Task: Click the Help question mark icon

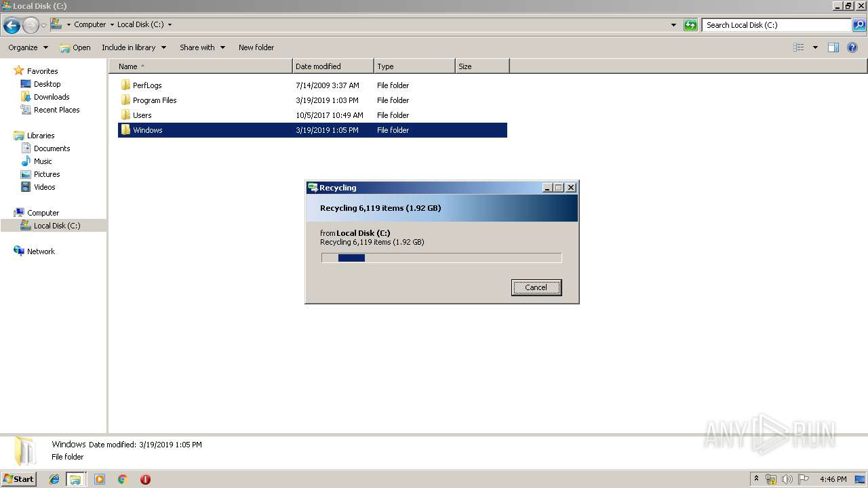Action: pos(853,47)
